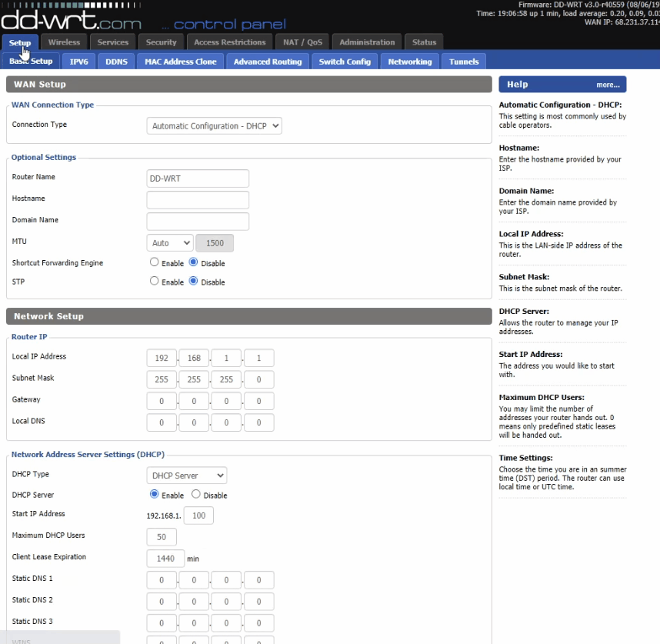Click the Help more... link
The width and height of the screenshot is (660, 644).
click(x=608, y=85)
